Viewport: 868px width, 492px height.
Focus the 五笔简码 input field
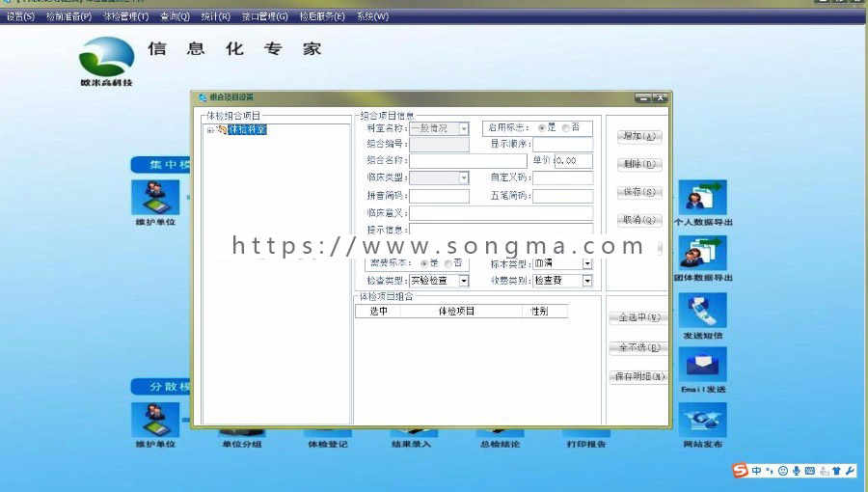coord(562,196)
